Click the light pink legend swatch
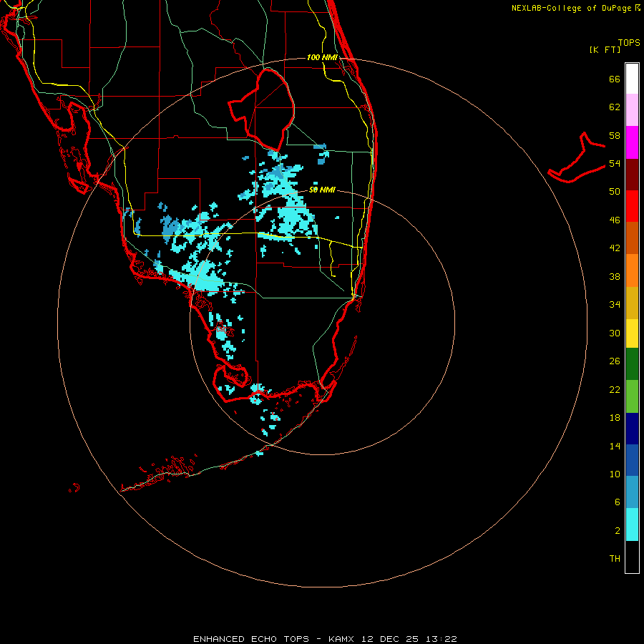644x644 pixels. [632, 110]
